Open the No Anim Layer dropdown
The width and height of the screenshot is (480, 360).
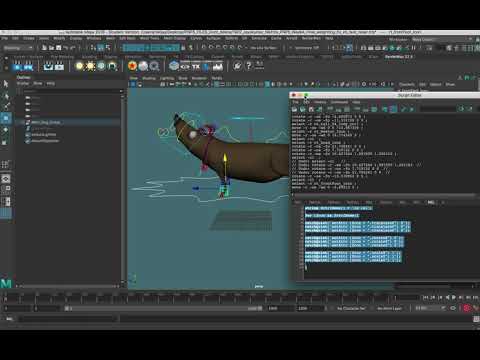[389, 309]
